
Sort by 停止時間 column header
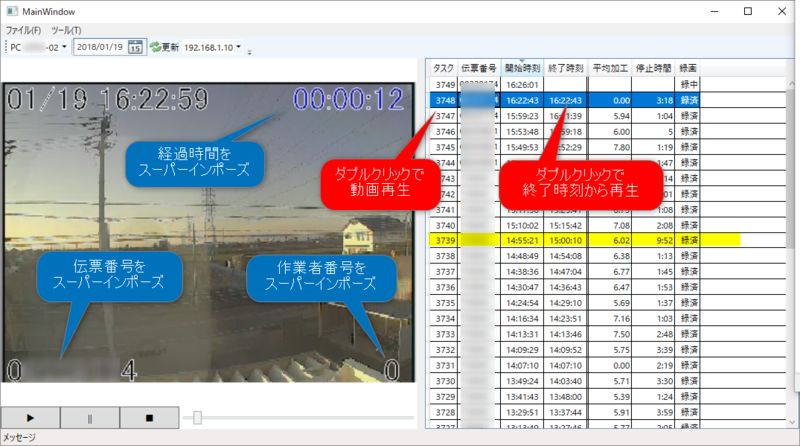point(653,68)
